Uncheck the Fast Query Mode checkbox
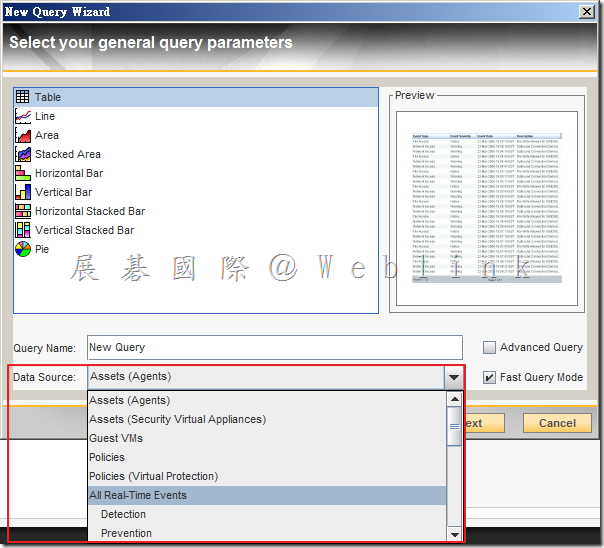Image resolution: width=604 pixels, height=548 pixels. (x=489, y=377)
